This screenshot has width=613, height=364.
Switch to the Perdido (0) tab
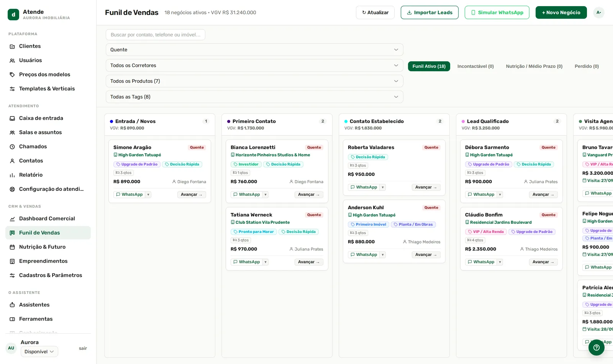tap(587, 66)
